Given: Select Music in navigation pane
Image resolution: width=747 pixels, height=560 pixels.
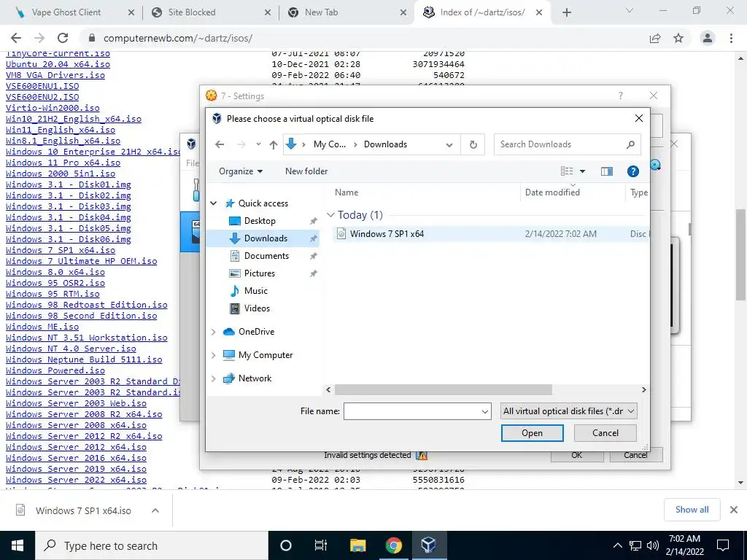Looking at the screenshot, I should [x=256, y=291].
